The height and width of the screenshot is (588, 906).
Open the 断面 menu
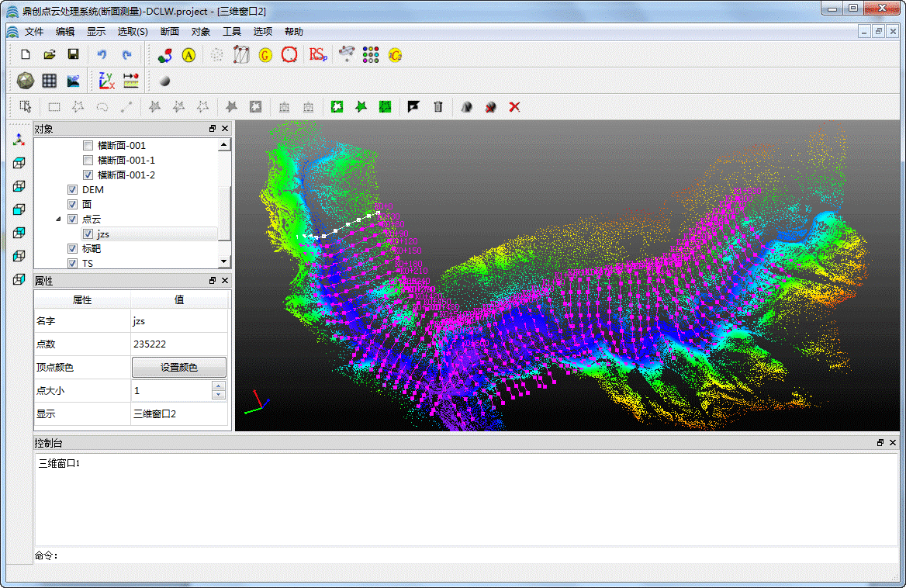tap(169, 32)
